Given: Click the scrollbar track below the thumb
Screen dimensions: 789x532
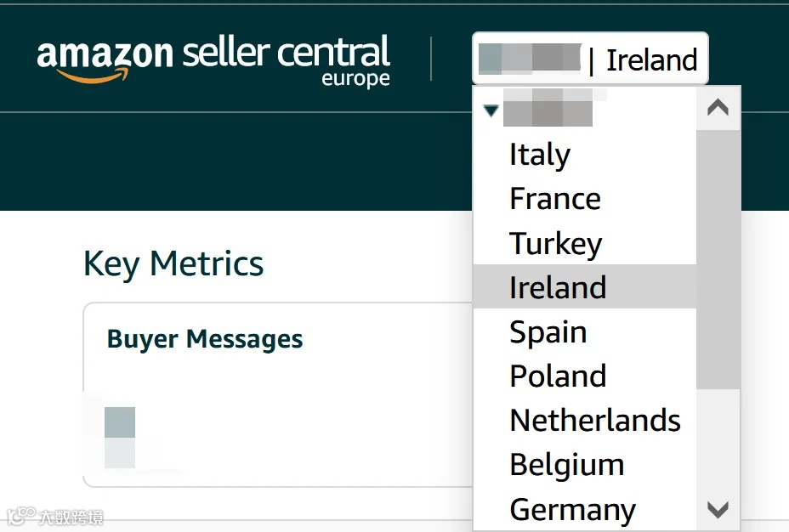Looking at the screenshot, I should 718,442.
